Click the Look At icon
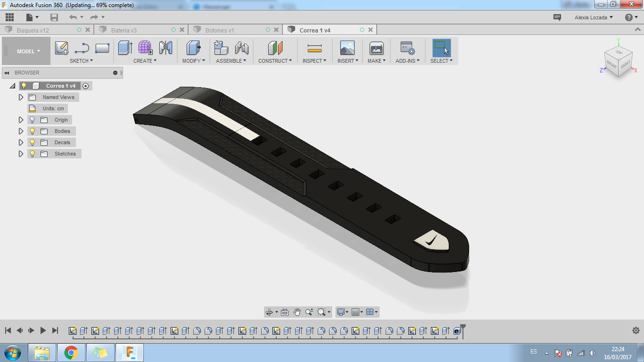The height and width of the screenshot is (362, 644). (285, 312)
